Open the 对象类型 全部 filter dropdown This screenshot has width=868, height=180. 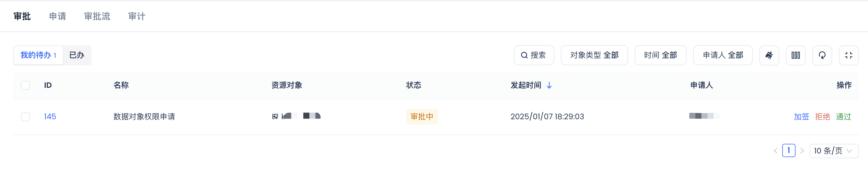[594, 55]
